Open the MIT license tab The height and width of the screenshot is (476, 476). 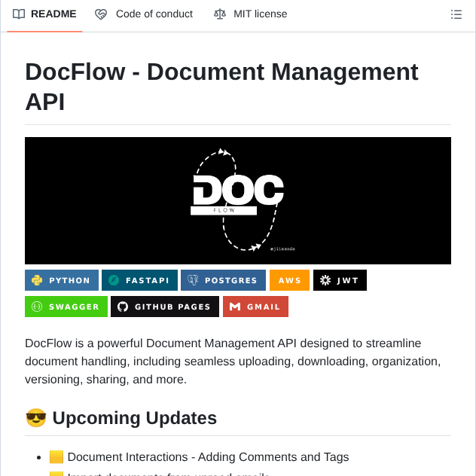[251, 14]
